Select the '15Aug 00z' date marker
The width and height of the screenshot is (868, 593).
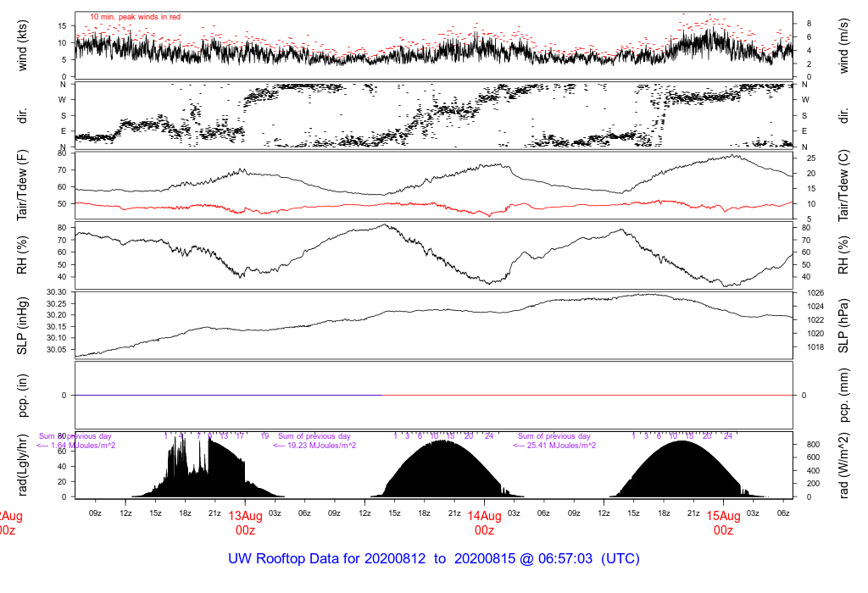[723, 523]
